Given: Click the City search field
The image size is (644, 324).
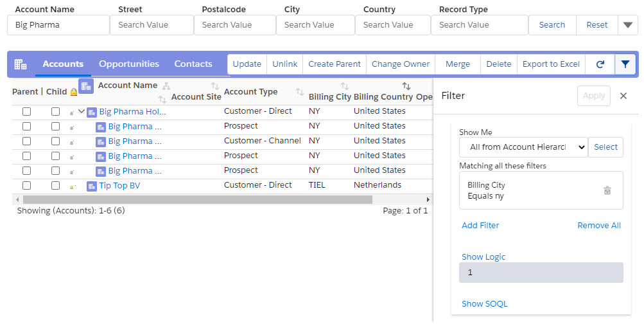Looking at the screenshot, I should (315, 25).
